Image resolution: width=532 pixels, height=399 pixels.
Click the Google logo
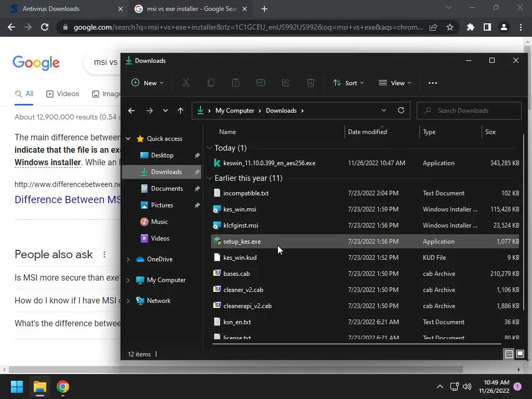click(36, 63)
